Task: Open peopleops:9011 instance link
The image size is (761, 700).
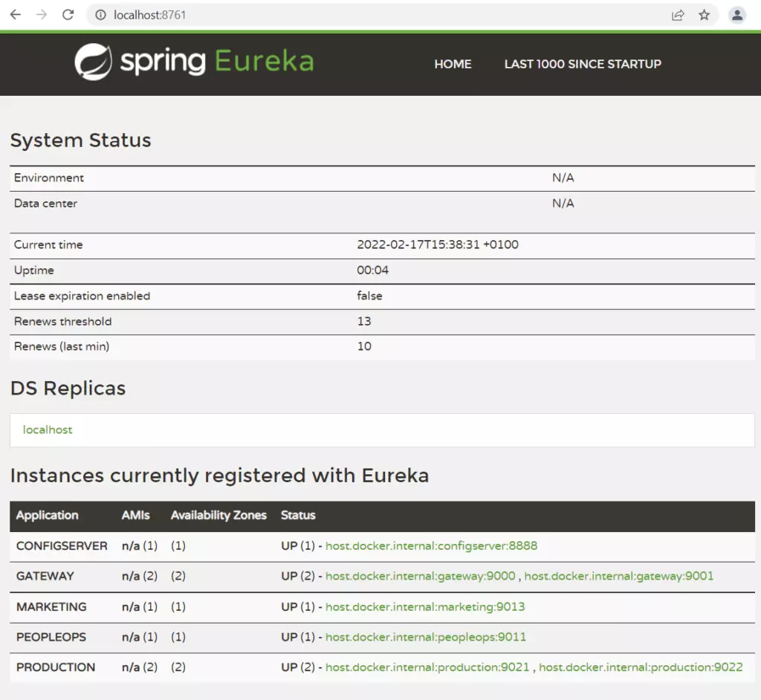Action: [x=426, y=636]
